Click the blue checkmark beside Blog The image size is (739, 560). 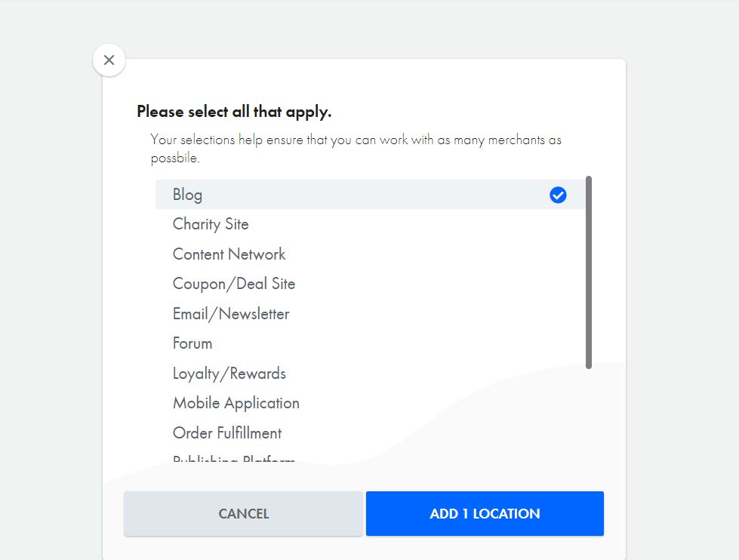tap(558, 195)
